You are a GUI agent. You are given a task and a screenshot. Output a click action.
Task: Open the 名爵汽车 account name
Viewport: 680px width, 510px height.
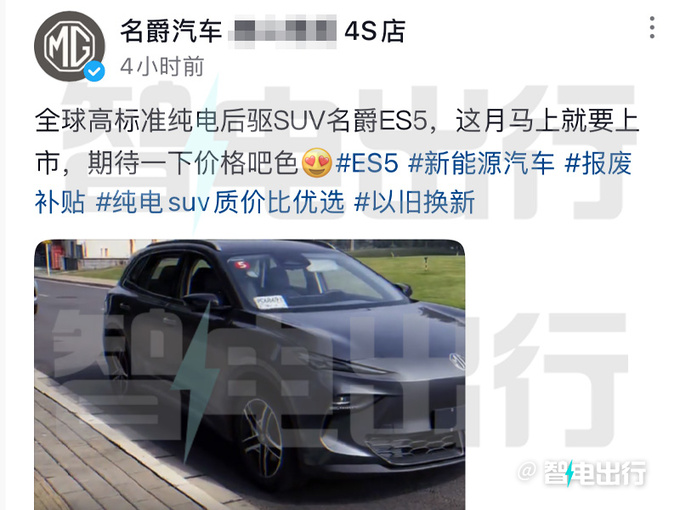pyautogui.click(x=171, y=31)
